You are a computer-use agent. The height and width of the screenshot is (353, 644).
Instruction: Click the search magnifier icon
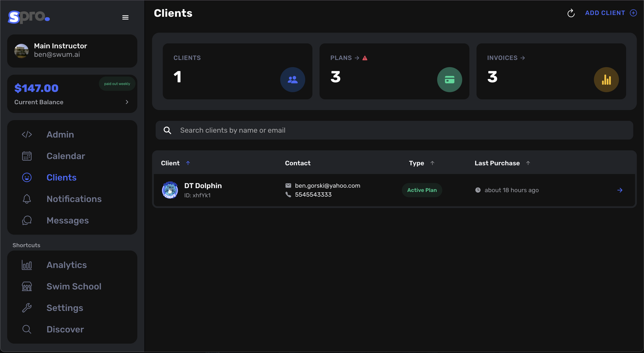(167, 131)
